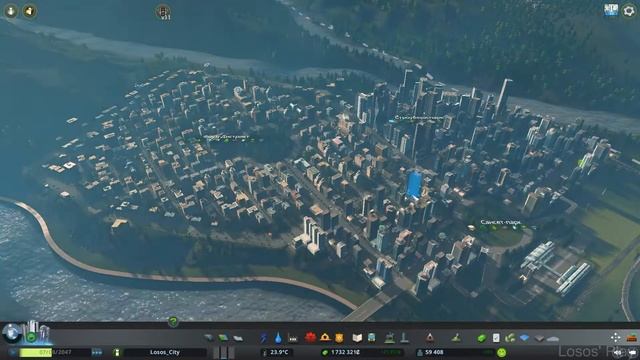This screenshot has height=360, width=640.
Task: Click the zoning demand RCI bars
Action: 224,352
